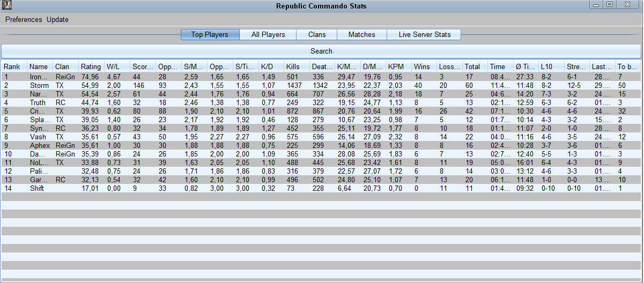Click the average time value 27:33

click(524, 77)
